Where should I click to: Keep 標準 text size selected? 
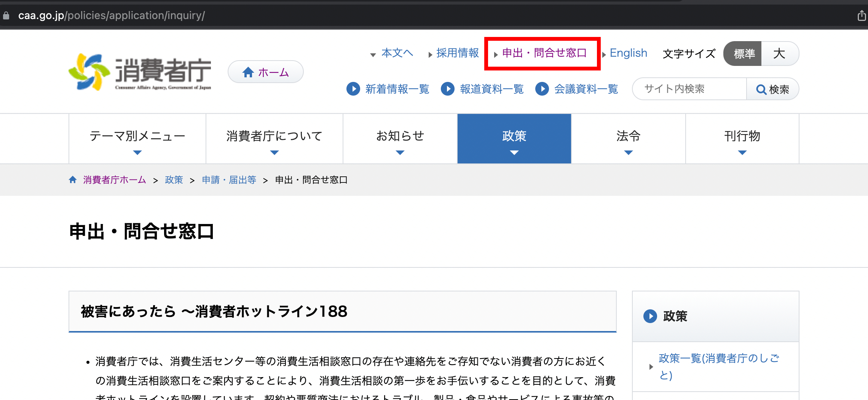pyautogui.click(x=742, y=54)
